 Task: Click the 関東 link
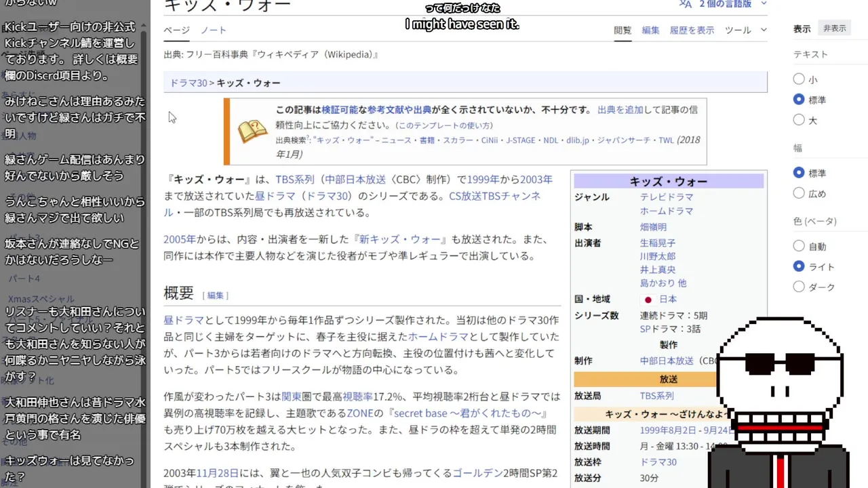(x=291, y=396)
